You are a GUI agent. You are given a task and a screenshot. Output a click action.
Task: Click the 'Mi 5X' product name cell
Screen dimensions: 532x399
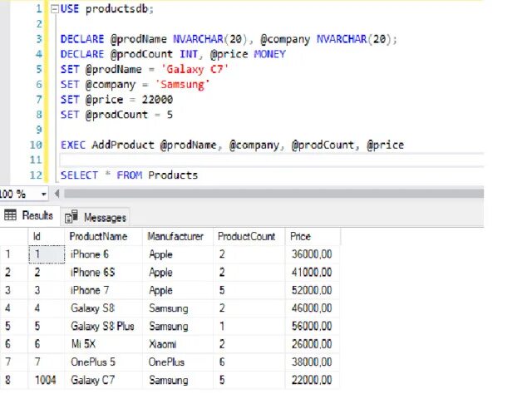click(103, 344)
